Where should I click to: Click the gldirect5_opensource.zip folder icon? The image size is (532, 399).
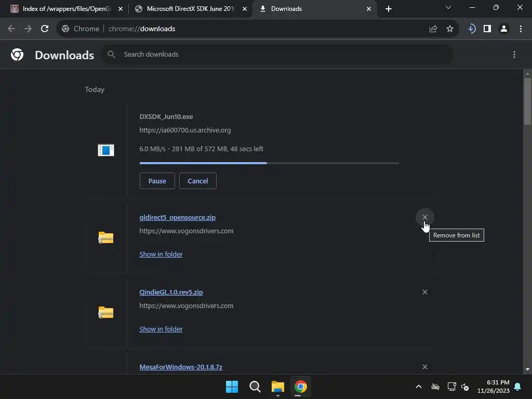106,237
